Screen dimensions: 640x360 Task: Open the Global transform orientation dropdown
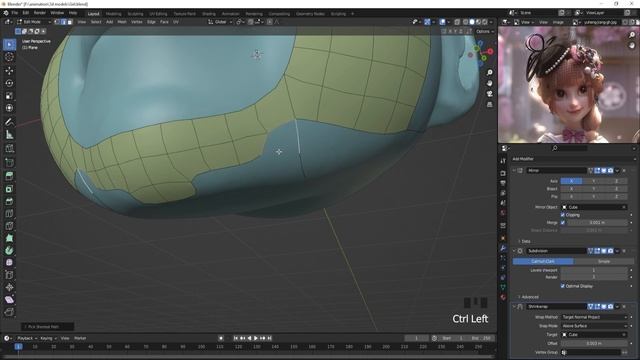(220, 22)
